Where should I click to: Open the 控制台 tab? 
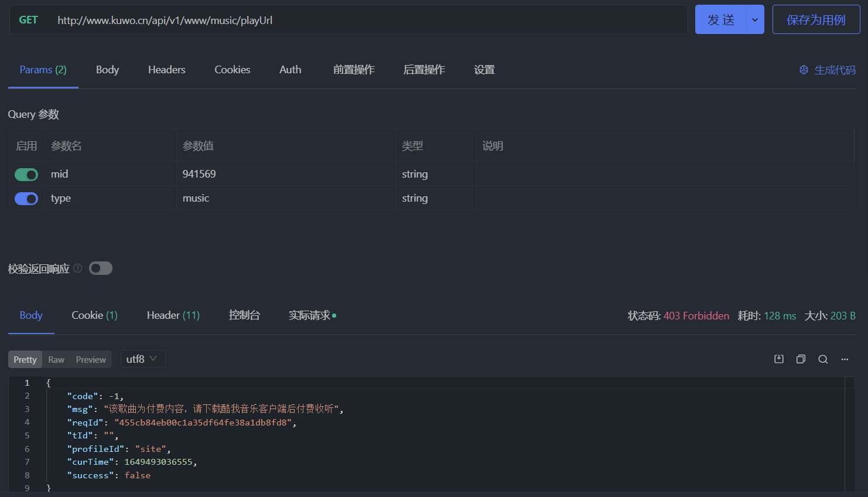point(244,315)
